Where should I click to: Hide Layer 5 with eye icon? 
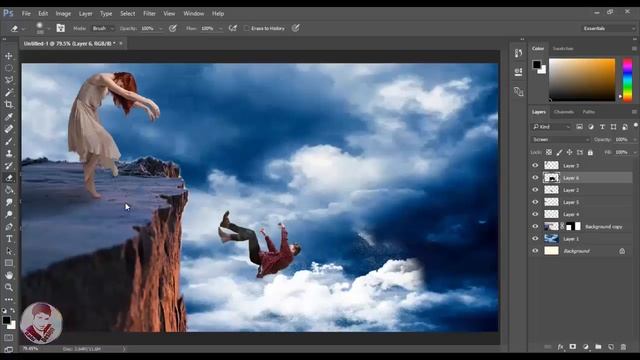pos(535,202)
